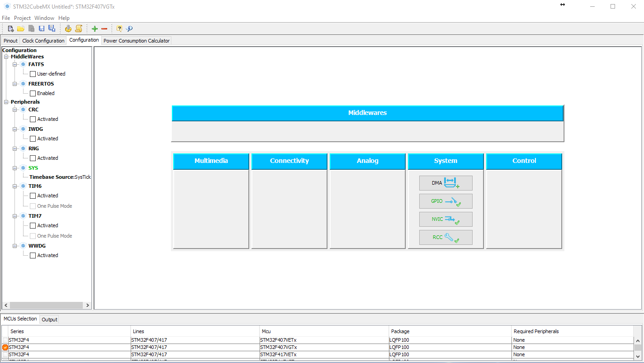Image resolution: width=644 pixels, height=363 pixels.
Task: Toggle One Pulse Mode under TIM6
Action: coord(33,206)
